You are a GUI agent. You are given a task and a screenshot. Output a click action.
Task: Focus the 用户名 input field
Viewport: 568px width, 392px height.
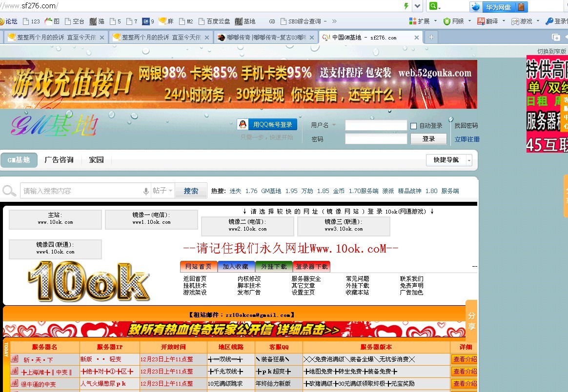(x=376, y=125)
